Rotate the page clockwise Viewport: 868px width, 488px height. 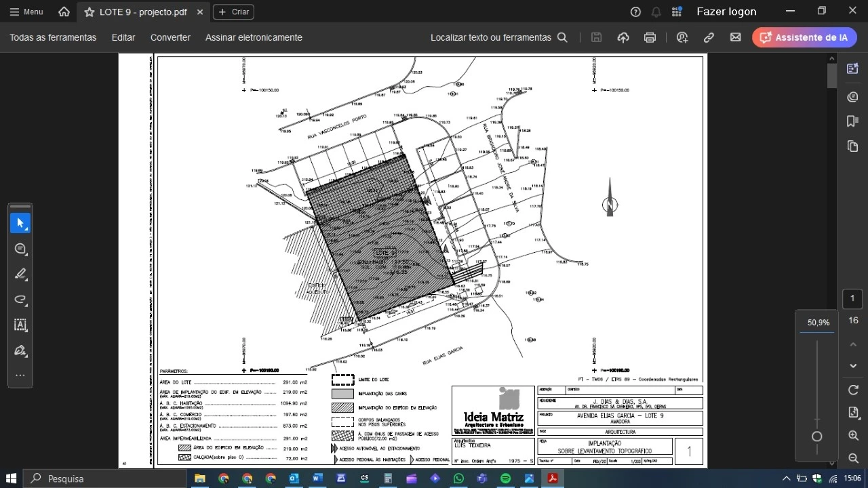click(852, 390)
